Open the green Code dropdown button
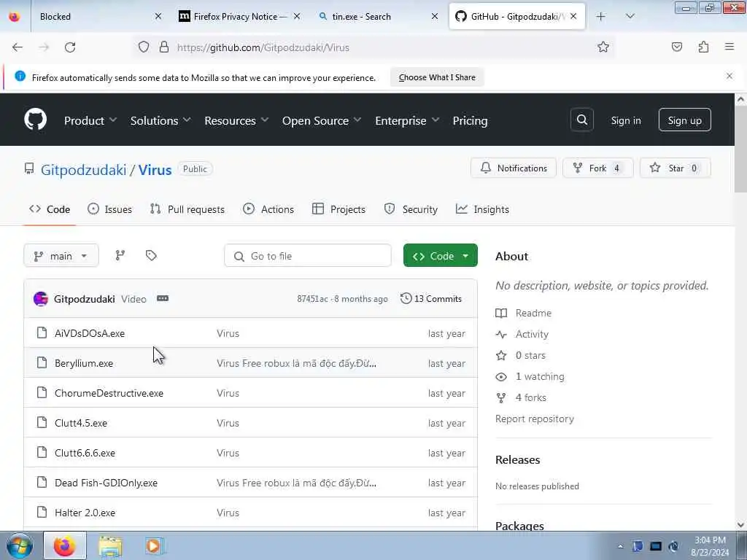This screenshot has width=747, height=560. click(440, 256)
